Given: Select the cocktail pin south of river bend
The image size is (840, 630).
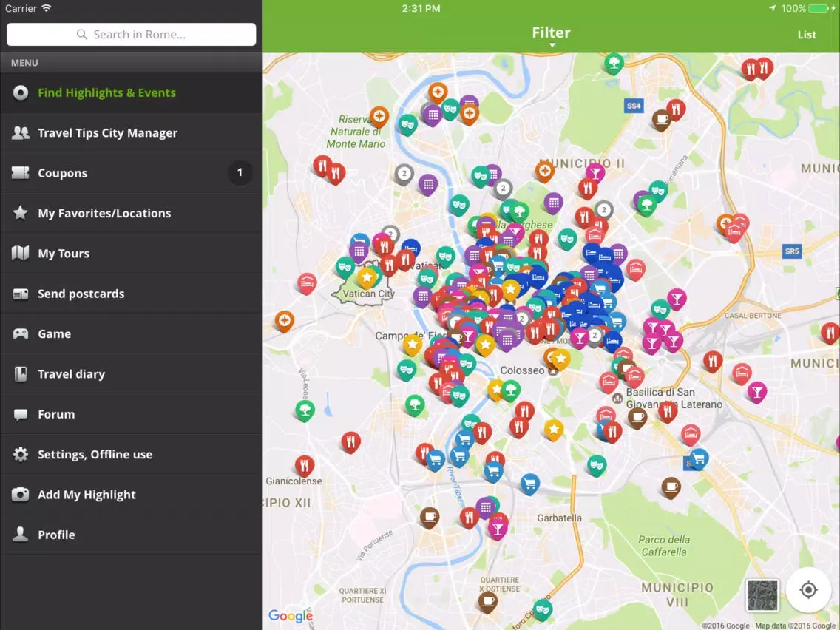Looking at the screenshot, I should click(x=498, y=529).
